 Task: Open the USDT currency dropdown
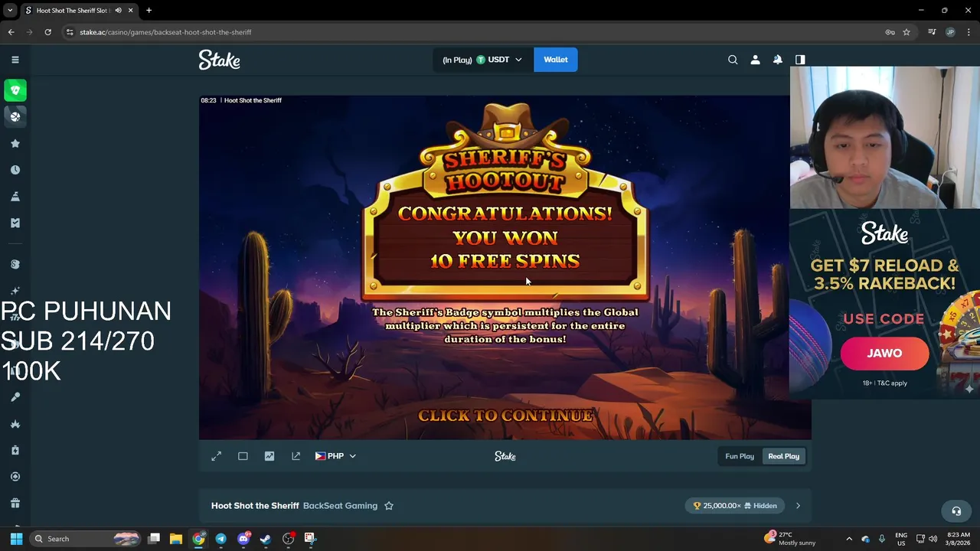tap(483, 60)
